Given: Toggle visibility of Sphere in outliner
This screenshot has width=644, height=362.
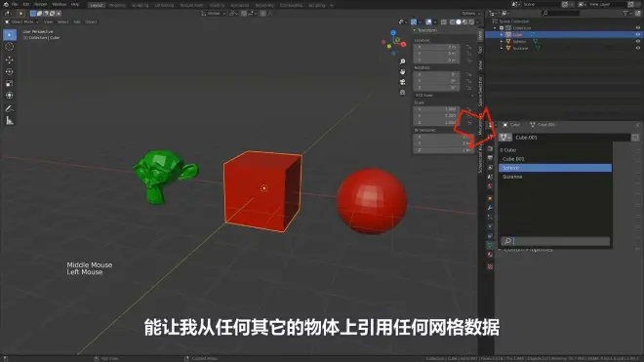Looking at the screenshot, I should click(x=638, y=42).
